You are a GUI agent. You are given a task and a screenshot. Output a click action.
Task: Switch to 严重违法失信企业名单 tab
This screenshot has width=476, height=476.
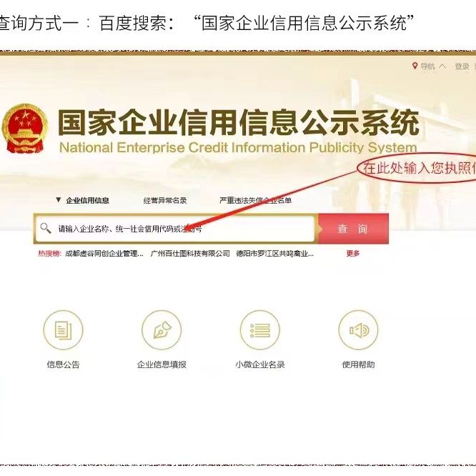(x=255, y=200)
